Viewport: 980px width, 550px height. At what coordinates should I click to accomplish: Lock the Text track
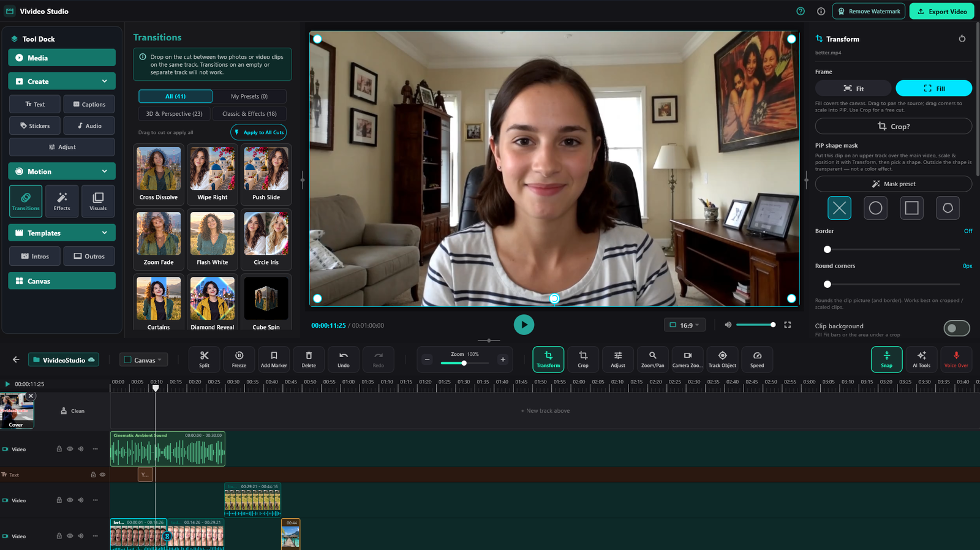click(x=93, y=475)
